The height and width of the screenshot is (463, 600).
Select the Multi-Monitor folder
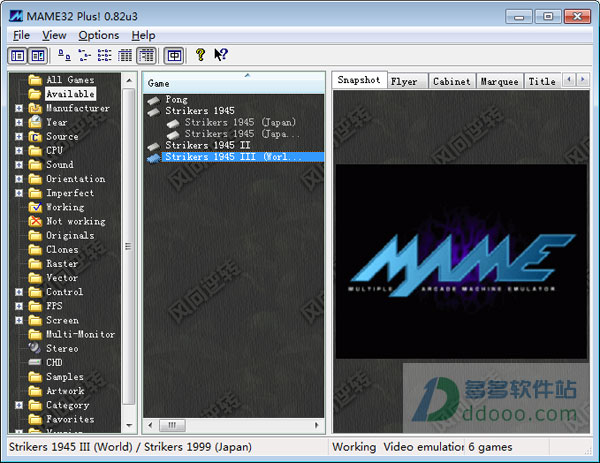click(x=81, y=334)
